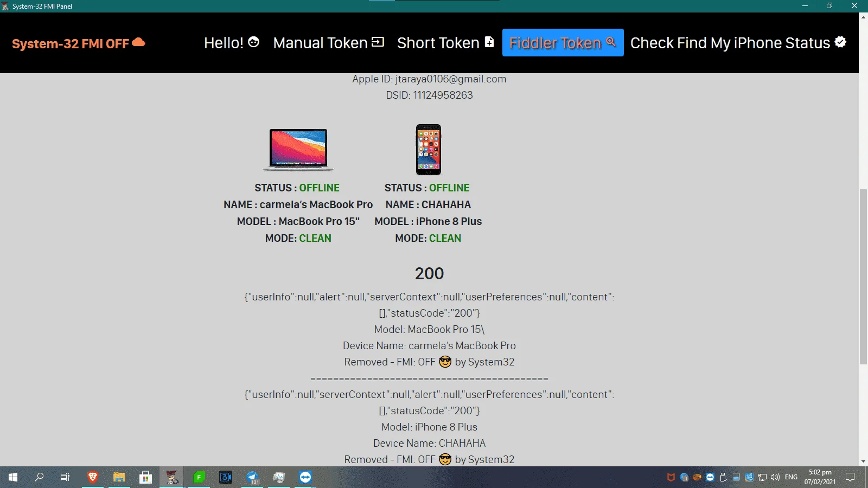Open the notification center icon
This screenshot has height=488, width=868.
[x=851, y=477]
